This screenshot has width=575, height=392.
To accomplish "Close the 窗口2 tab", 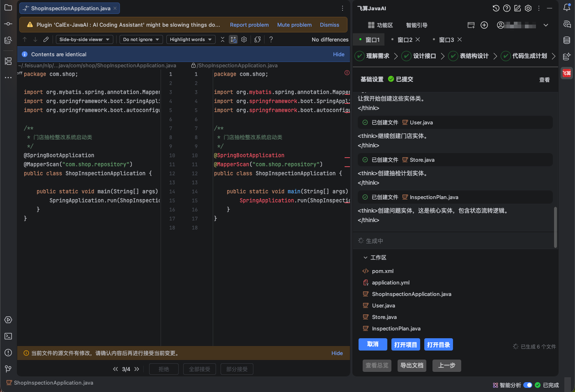I will [x=418, y=40].
